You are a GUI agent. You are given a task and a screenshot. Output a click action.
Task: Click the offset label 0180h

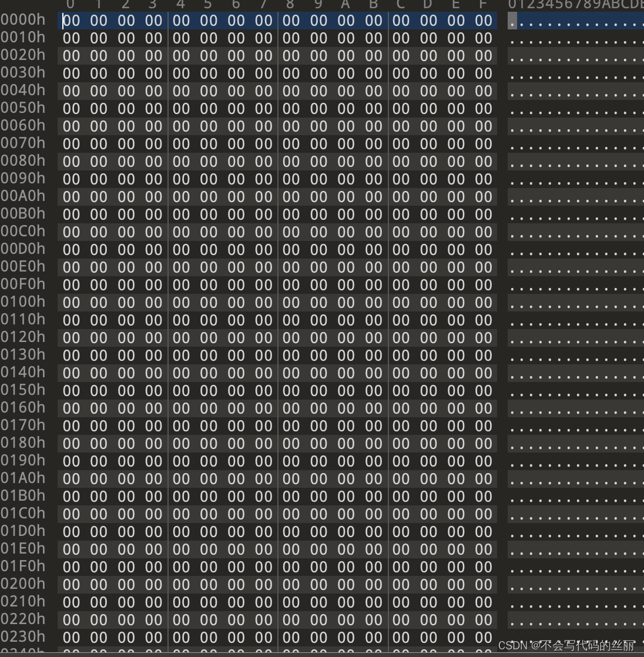point(23,443)
